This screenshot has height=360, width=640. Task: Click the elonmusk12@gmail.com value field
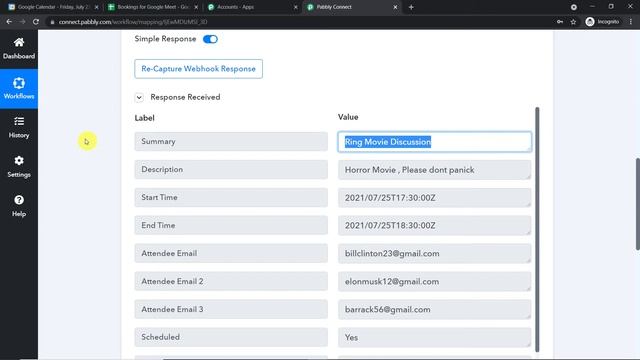(x=435, y=282)
